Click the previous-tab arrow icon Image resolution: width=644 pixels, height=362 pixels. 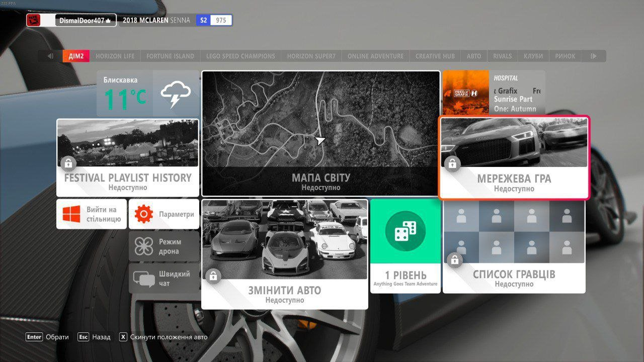click(x=50, y=56)
